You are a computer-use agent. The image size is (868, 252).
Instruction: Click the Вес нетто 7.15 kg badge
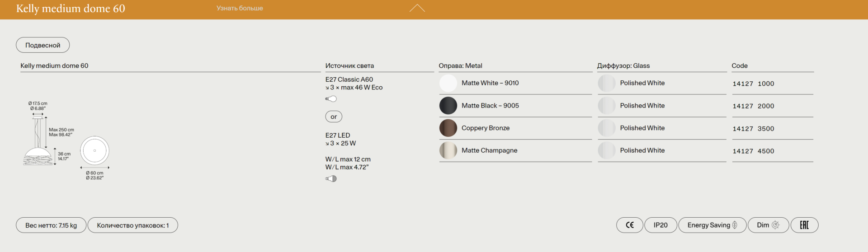tap(51, 225)
